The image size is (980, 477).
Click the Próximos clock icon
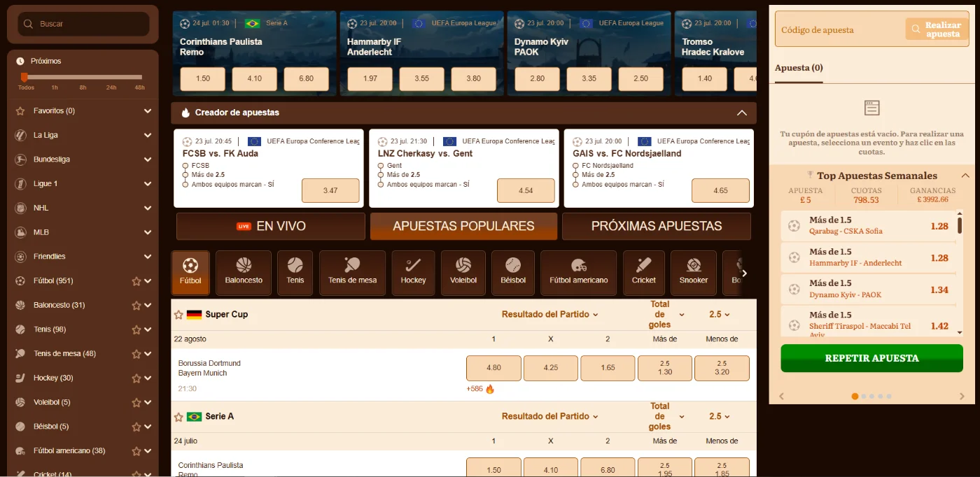point(20,61)
